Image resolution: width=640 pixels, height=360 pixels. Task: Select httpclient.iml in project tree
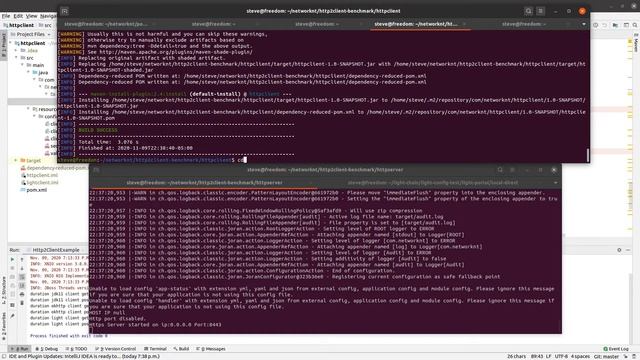[x=40, y=176]
